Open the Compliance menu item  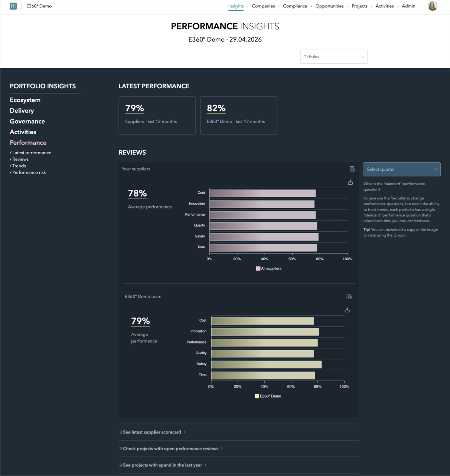[x=295, y=6]
